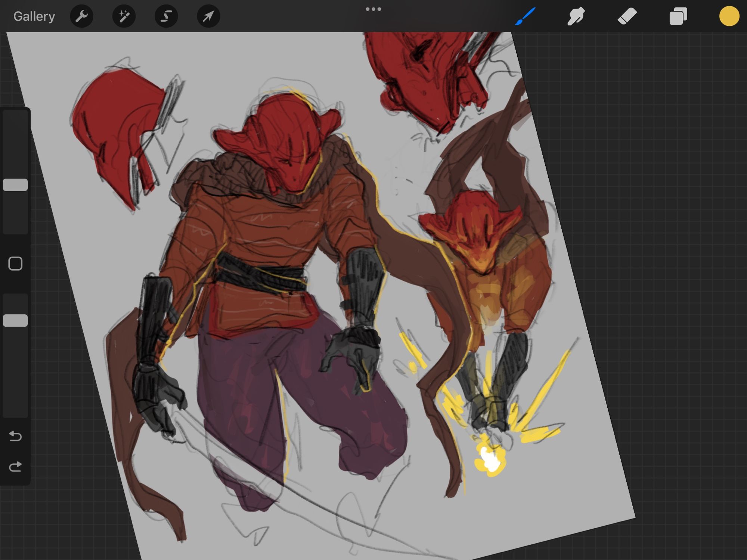Undo the last stroke

click(15, 436)
